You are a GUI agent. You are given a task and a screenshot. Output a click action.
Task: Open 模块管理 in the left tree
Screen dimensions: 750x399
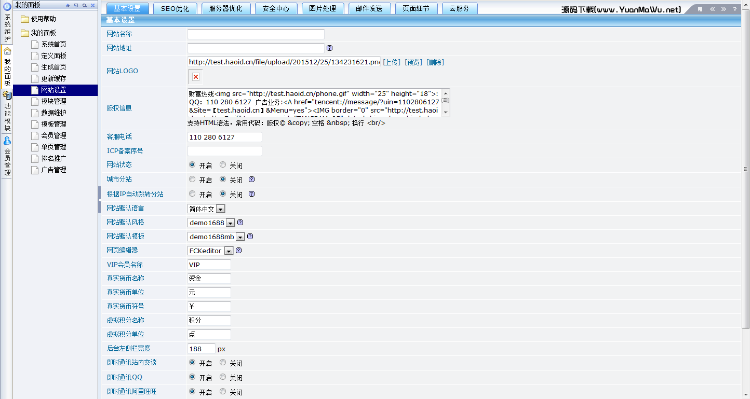[54, 101]
